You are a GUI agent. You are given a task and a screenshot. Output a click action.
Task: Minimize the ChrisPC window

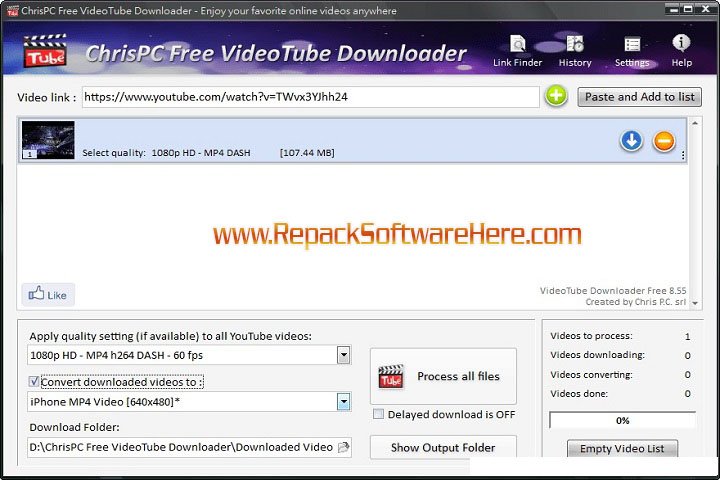click(673, 8)
